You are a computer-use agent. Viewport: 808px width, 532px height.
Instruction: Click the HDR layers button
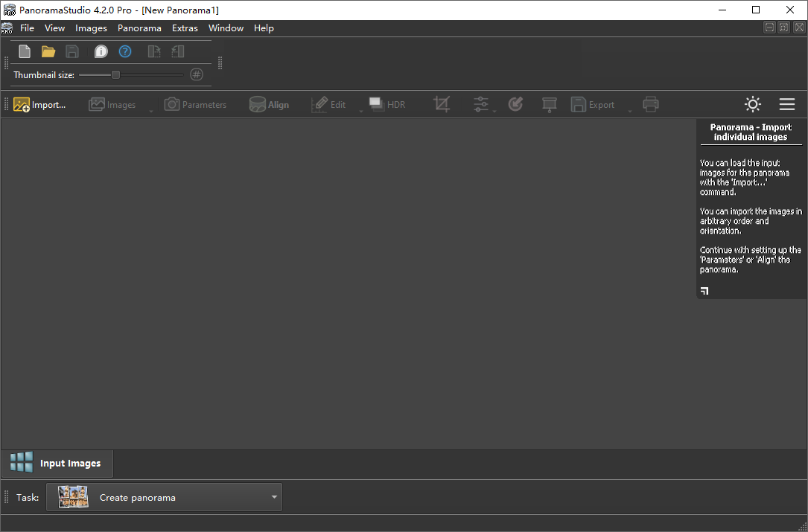[x=387, y=105]
